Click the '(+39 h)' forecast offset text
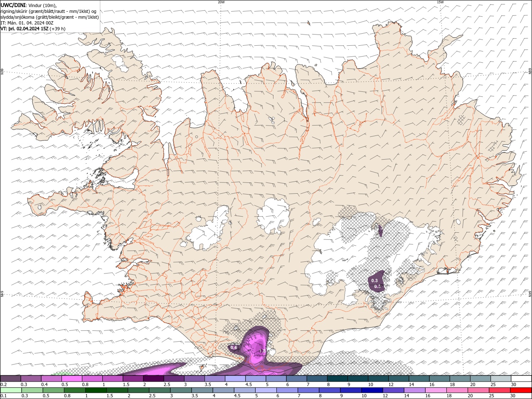The height and width of the screenshot is (399, 532). tap(57, 29)
